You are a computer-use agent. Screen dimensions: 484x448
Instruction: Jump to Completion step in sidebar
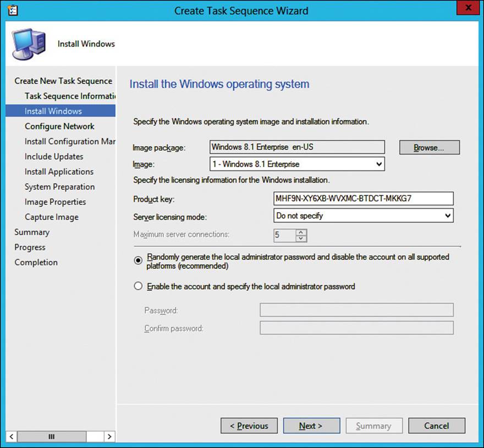click(36, 262)
